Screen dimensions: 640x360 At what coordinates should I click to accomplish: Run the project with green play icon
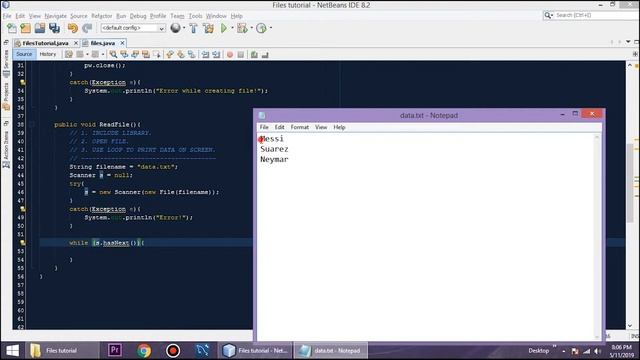pyautogui.click(x=224, y=28)
